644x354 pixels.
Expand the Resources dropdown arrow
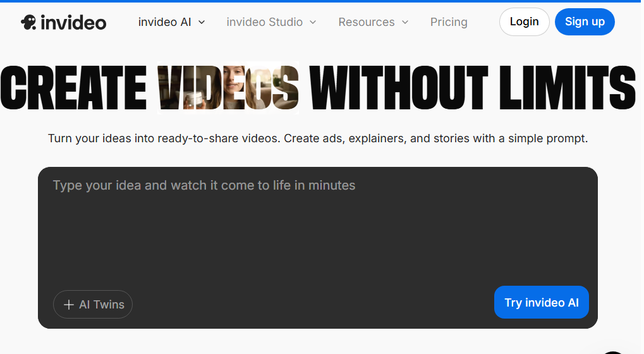point(405,22)
